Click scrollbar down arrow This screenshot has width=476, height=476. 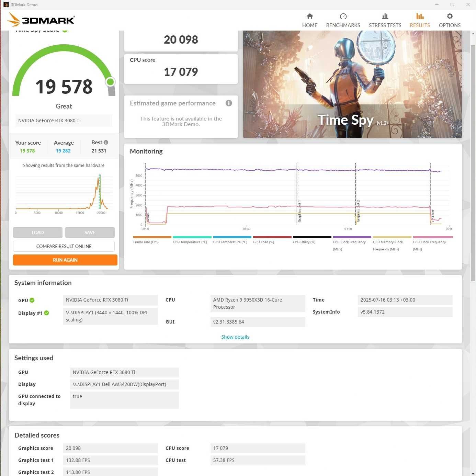(x=473, y=473)
